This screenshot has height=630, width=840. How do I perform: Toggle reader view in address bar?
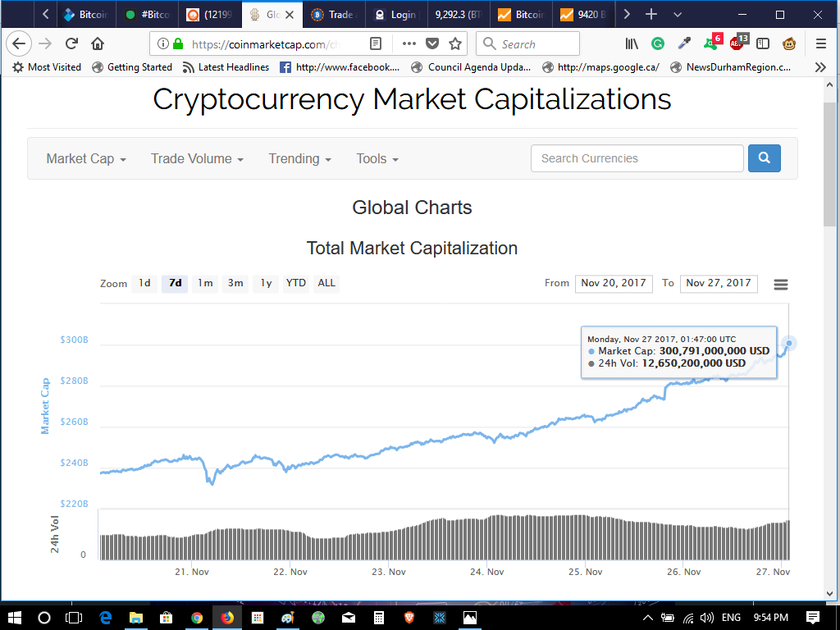click(x=376, y=44)
